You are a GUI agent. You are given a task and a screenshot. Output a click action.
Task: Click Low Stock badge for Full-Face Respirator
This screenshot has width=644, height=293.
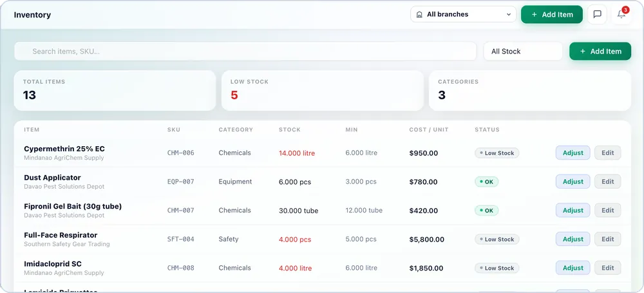coord(497,239)
